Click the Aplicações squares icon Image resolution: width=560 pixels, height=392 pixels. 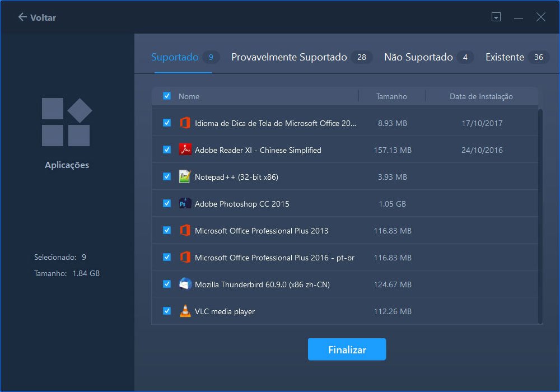(67, 122)
